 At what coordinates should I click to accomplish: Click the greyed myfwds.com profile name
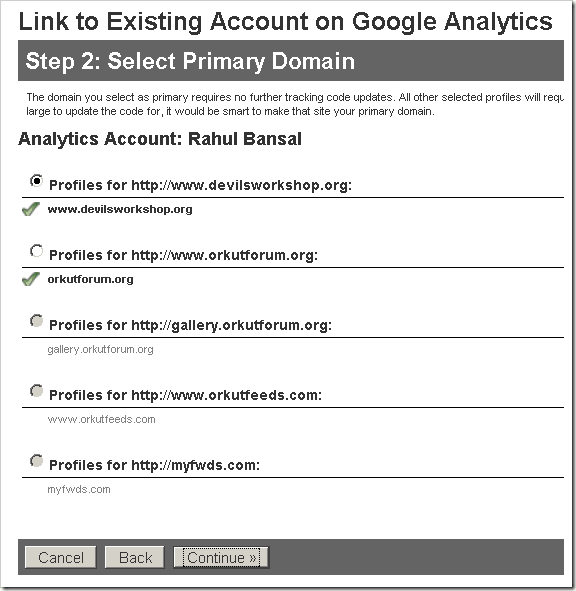coord(79,490)
